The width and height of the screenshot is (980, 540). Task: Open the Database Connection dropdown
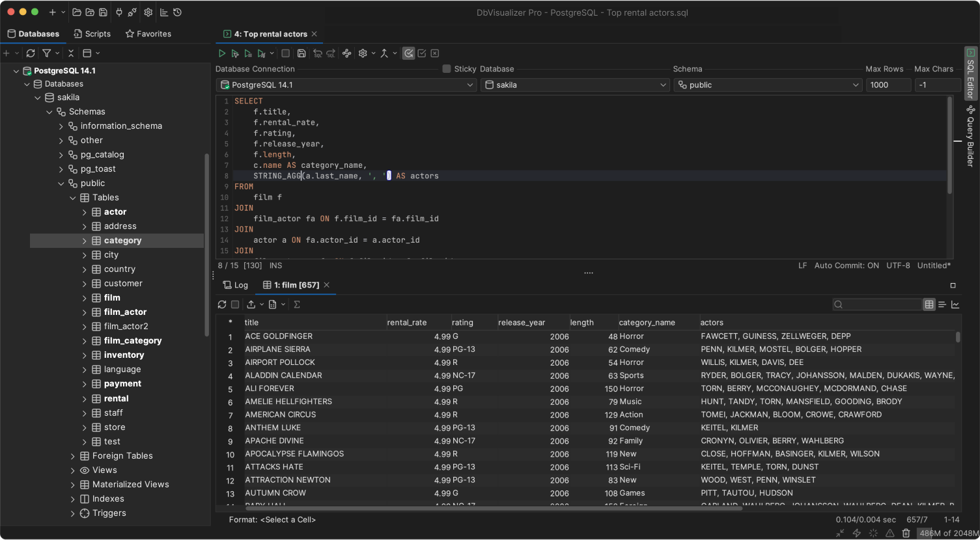coord(346,85)
